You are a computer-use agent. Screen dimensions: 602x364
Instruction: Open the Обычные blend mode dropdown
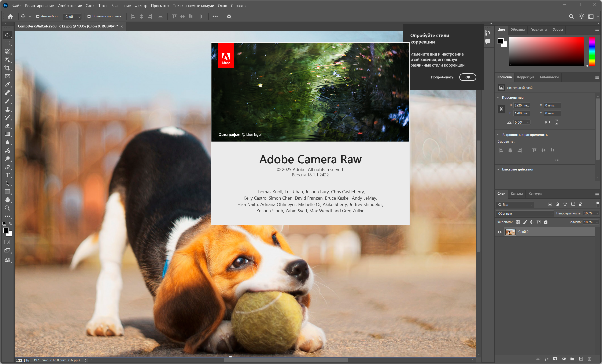pyautogui.click(x=525, y=213)
